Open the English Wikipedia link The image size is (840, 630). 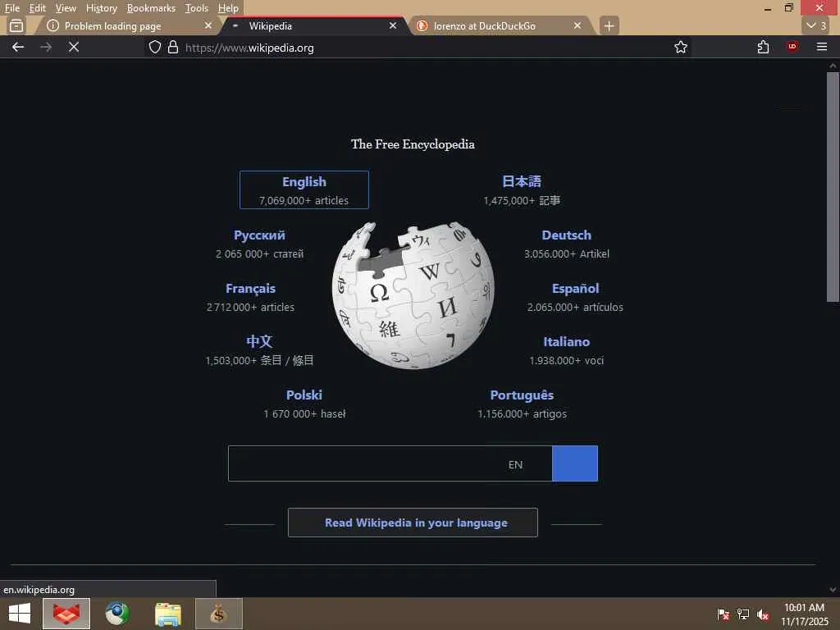(x=304, y=189)
